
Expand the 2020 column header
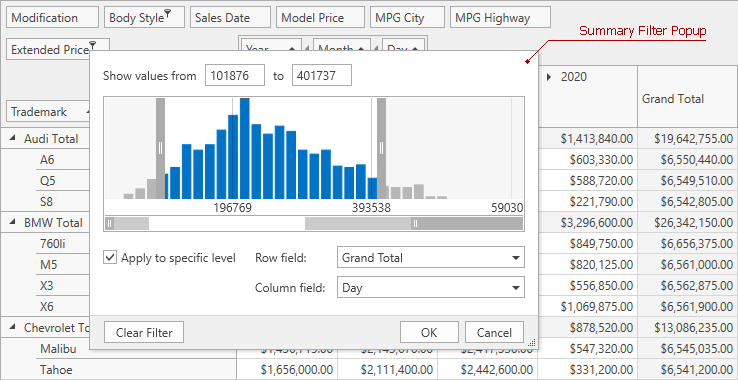(x=549, y=77)
